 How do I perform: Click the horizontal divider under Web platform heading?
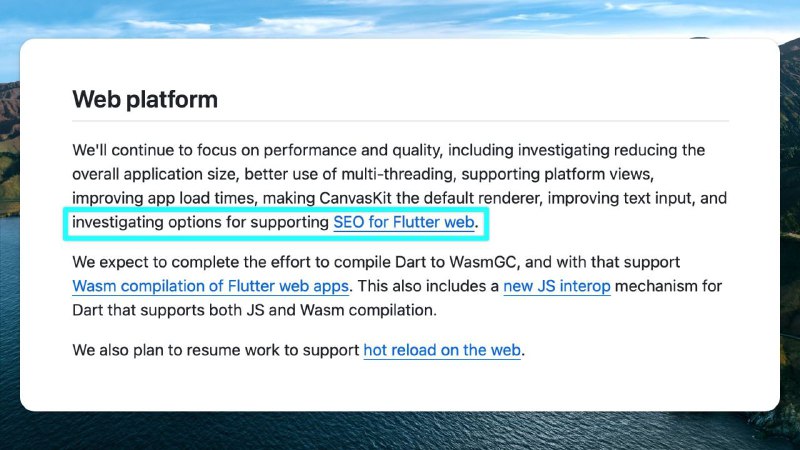pos(401,121)
